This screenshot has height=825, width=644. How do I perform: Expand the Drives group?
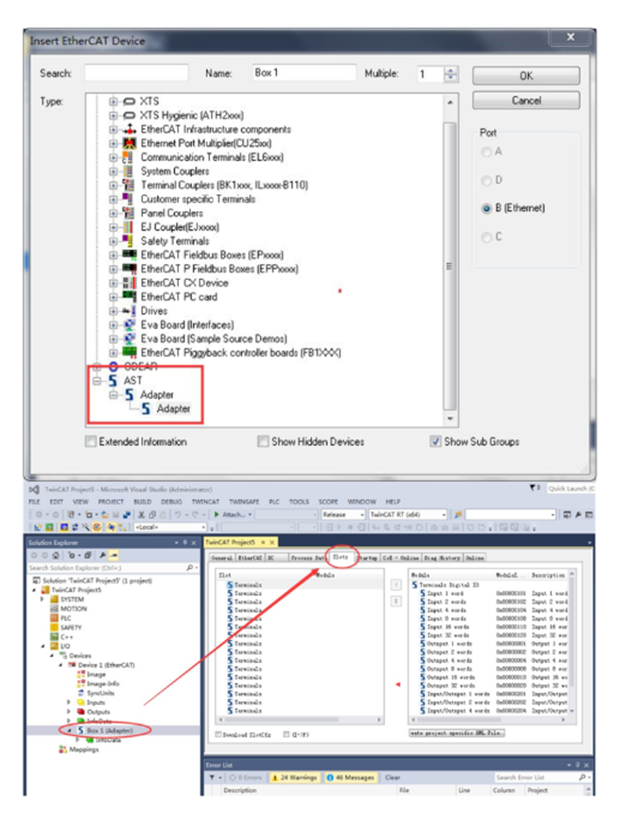[x=113, y=311]
